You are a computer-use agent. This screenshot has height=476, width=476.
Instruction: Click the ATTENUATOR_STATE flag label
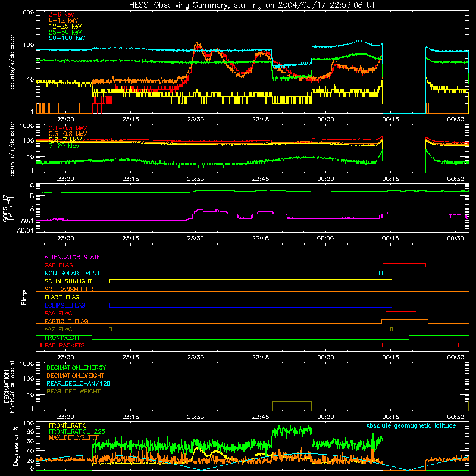coord(72,257)
